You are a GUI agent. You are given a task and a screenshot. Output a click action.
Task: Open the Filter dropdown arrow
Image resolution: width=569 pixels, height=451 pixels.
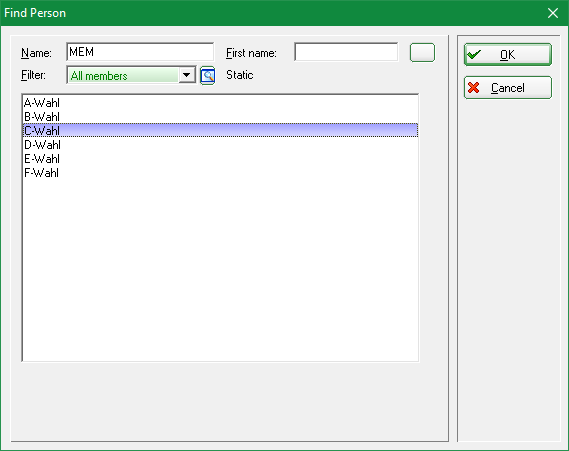point(187,75)
